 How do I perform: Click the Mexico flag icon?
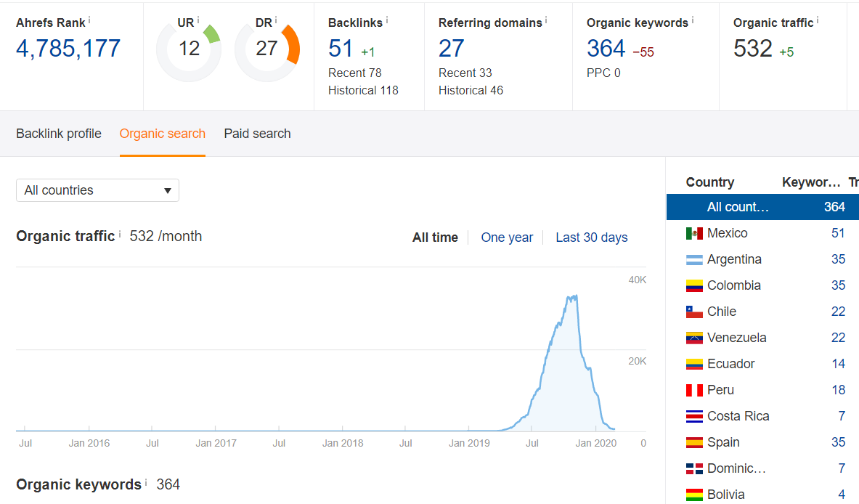click(694, 233)
